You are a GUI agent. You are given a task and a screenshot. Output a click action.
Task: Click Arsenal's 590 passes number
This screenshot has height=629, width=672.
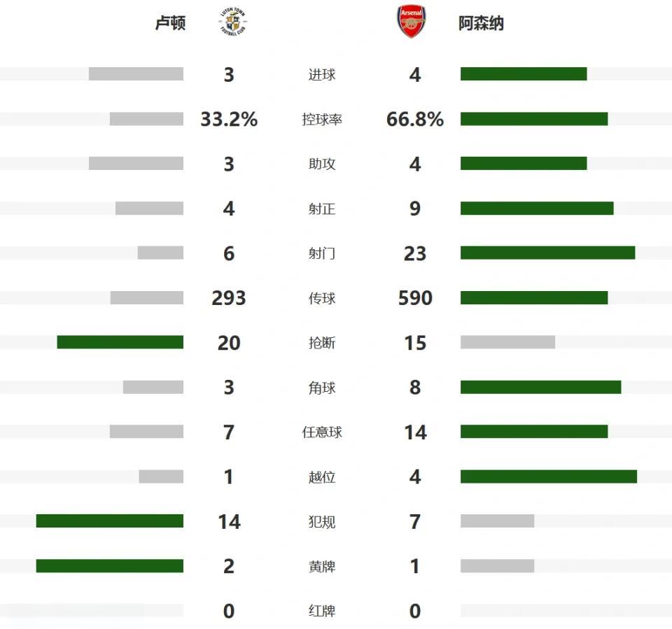click(415, 298)
